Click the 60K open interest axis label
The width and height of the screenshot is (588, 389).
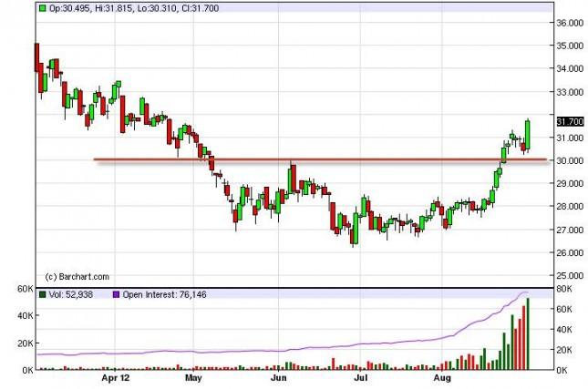564,309
